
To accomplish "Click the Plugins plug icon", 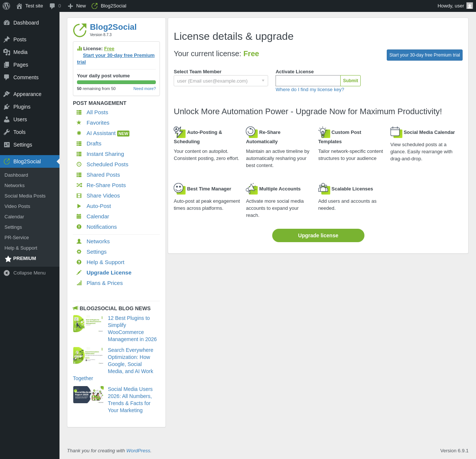I will click(x=7, y=107).
